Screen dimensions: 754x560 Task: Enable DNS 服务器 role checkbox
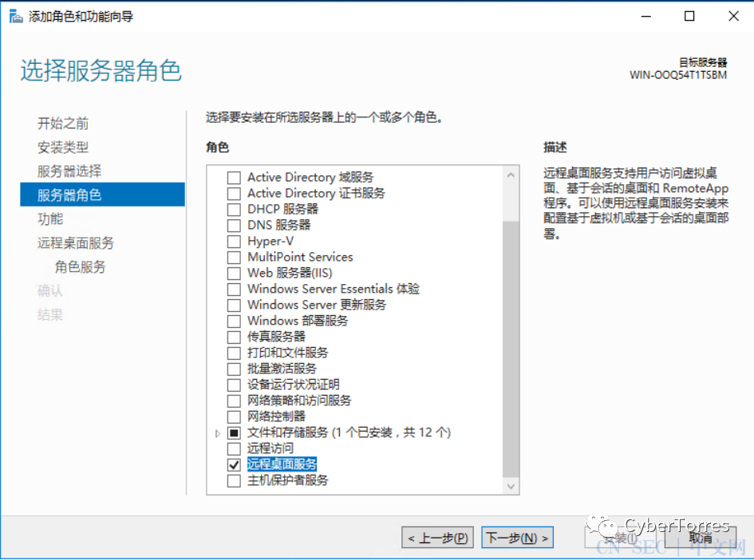pyautogui.click(x=235, y=226)
